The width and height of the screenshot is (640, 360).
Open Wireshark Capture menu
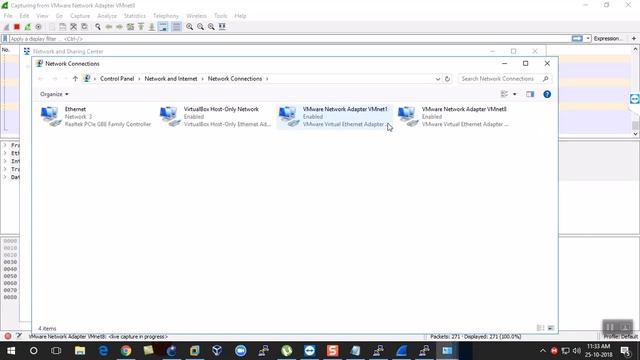coord(80,16)
